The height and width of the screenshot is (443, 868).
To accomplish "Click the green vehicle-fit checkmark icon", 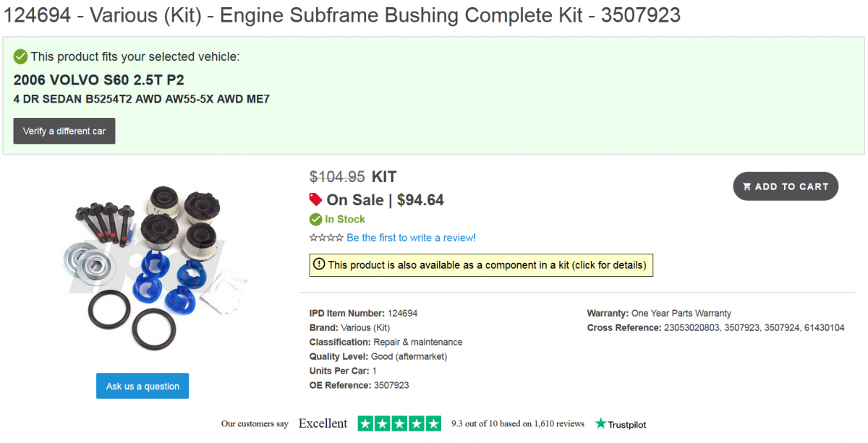I will [x=20, y=56].
